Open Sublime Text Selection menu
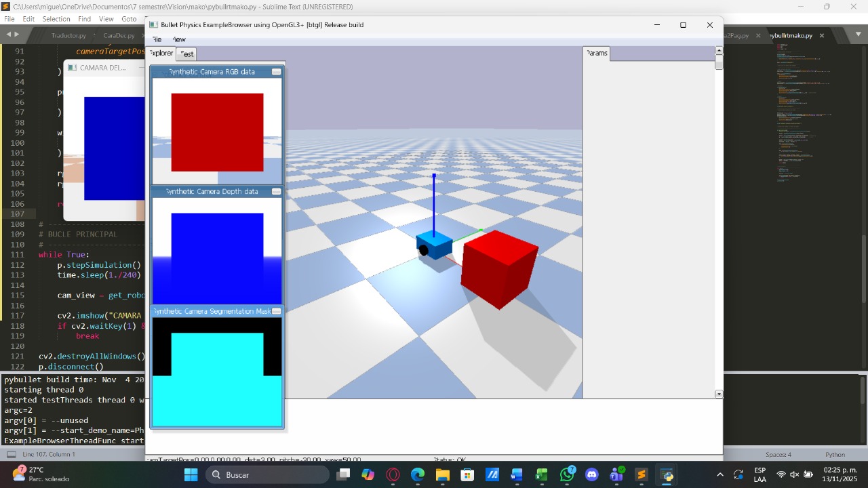868x488 pixels. [56, 19]
